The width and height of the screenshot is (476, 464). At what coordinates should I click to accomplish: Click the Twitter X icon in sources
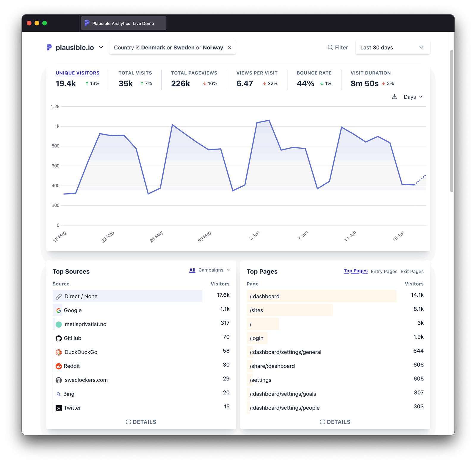pyautogui.click(x=59, y=408)
